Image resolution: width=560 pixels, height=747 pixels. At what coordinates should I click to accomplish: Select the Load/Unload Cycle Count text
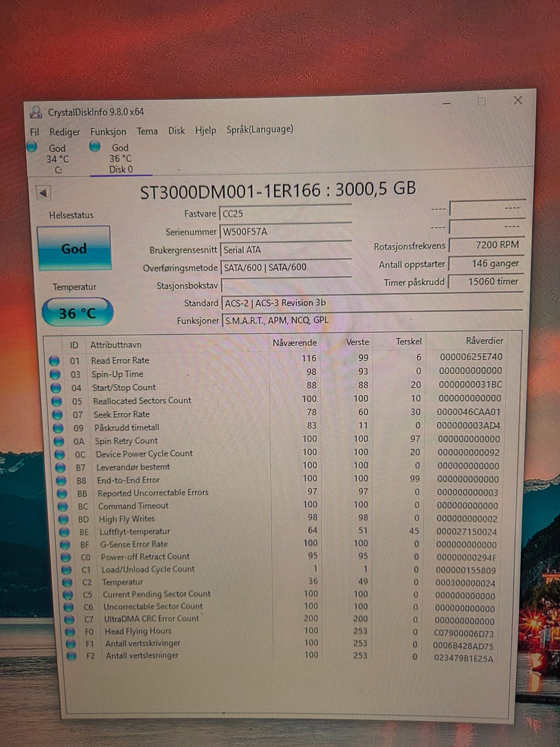tap(148, 569)
